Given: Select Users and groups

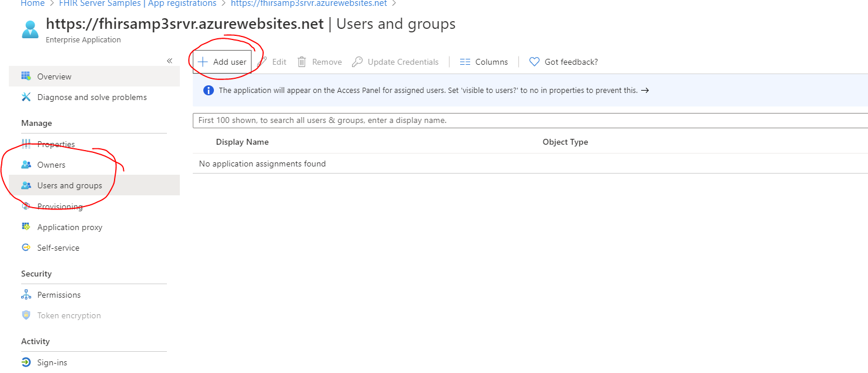Looking at the screenshot, I should (69, 185).
